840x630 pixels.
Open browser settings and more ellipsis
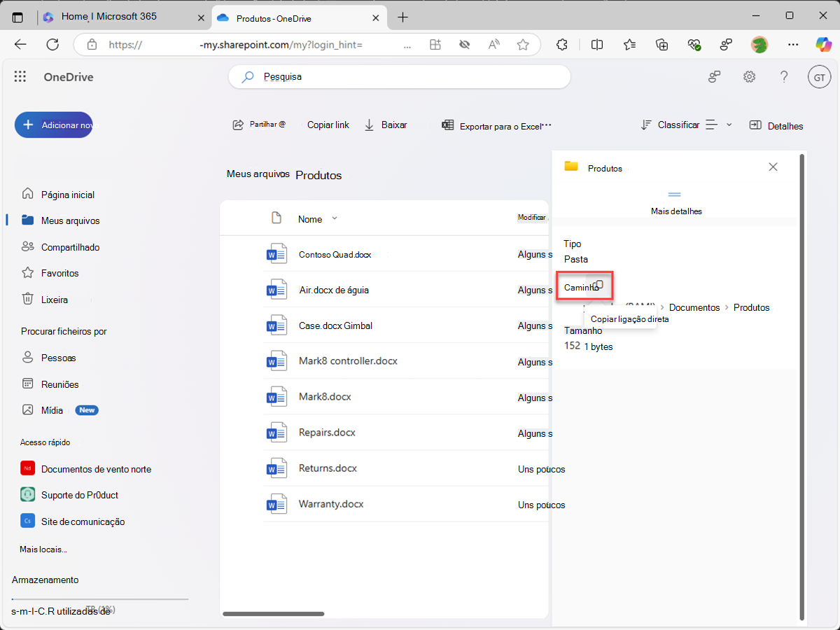coord(793,45)
